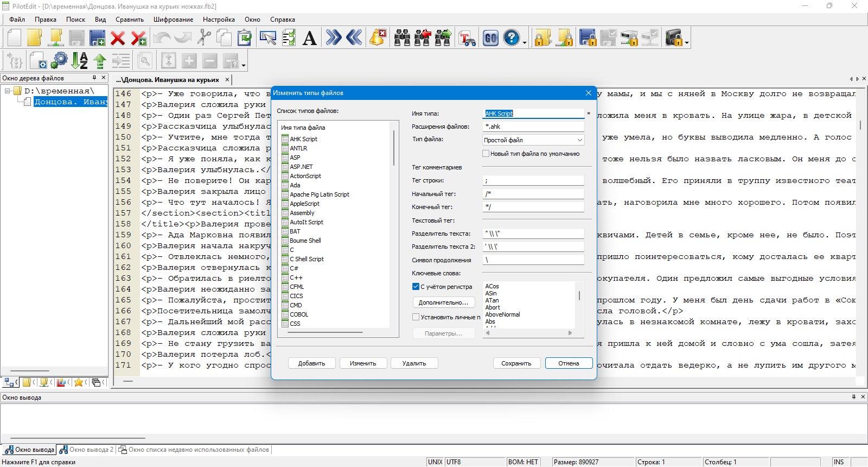Collapse the D:\временная\ tree node
868x467 pixels.
click(x=8, y=91)
